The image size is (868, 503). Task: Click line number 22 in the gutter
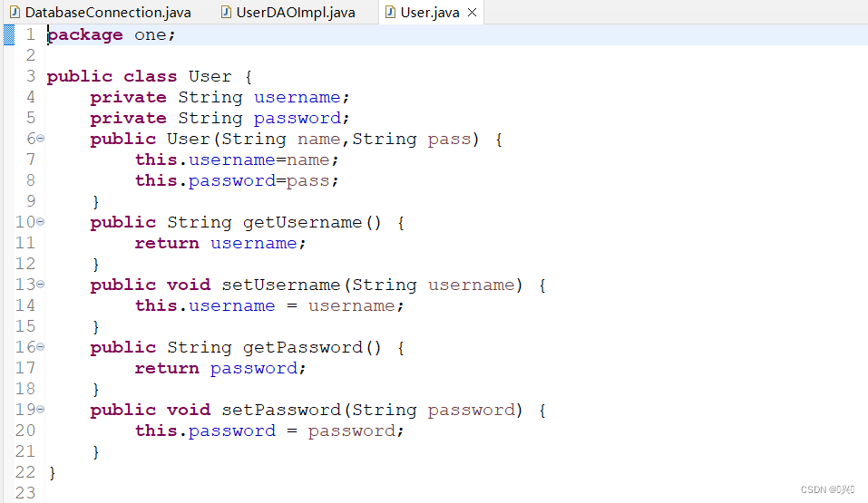(x=25, y=472)
